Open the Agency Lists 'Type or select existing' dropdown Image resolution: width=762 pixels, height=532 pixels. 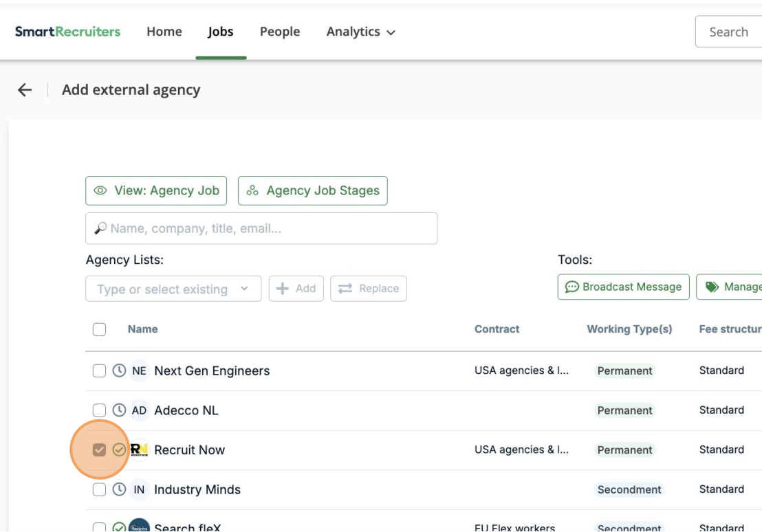click(173, 289)
